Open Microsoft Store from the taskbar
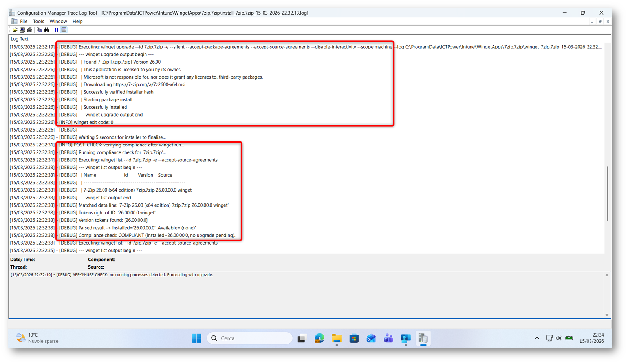 tap(354, 338)
